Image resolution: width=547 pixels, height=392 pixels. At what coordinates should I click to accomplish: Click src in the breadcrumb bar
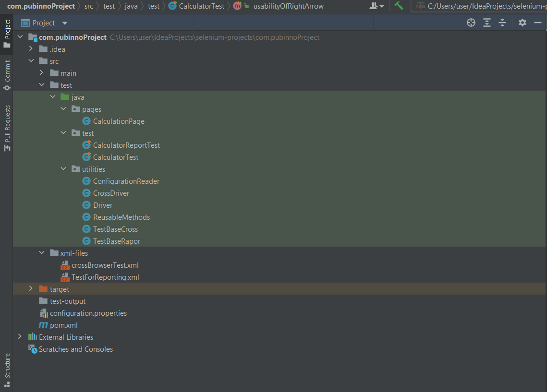coord(89,6)
